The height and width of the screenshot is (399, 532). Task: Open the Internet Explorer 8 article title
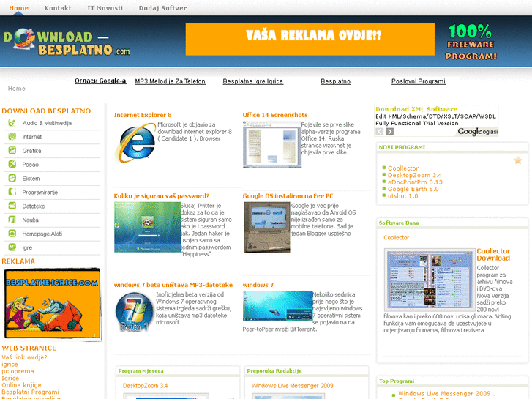coord(143,115)
